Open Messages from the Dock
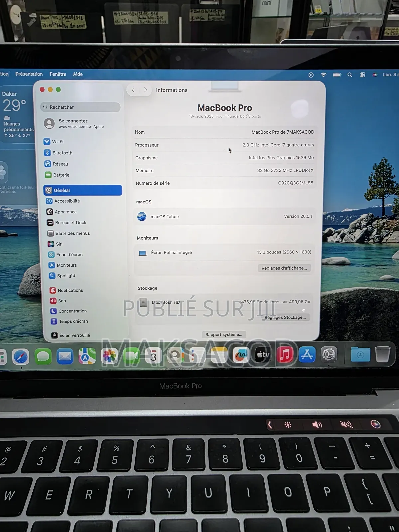The image size is (399, 532). [x=43, y=356]
